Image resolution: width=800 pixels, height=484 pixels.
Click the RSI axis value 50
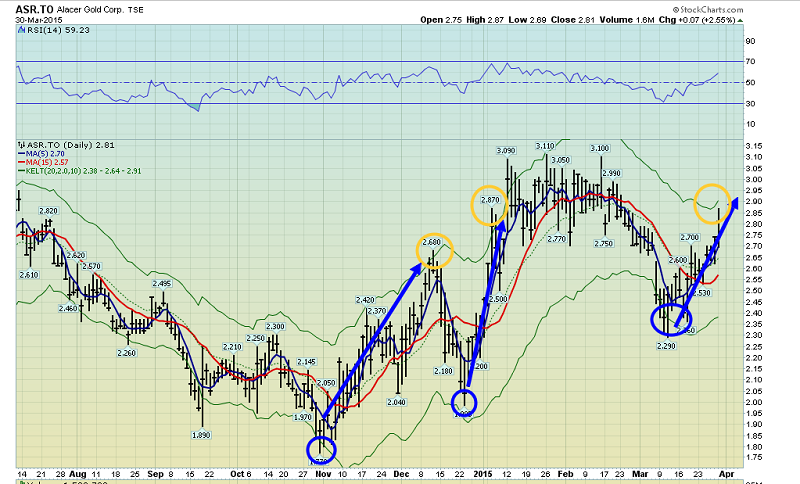coord(751,83)
